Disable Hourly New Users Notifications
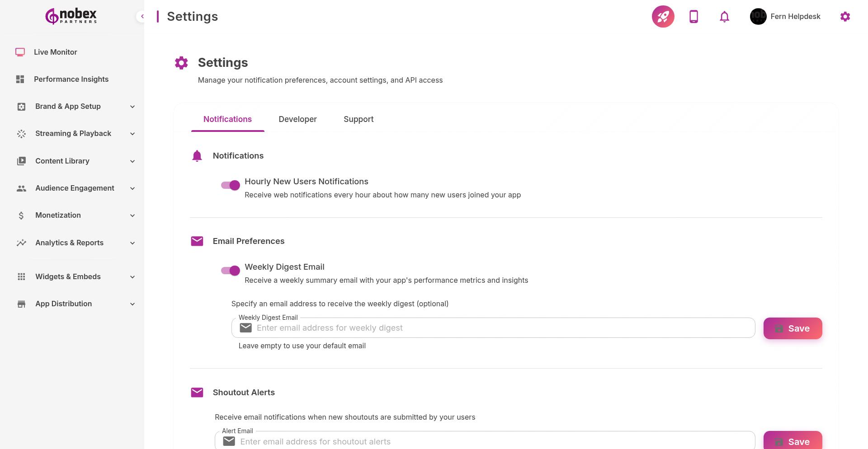 tap(230, 185)
